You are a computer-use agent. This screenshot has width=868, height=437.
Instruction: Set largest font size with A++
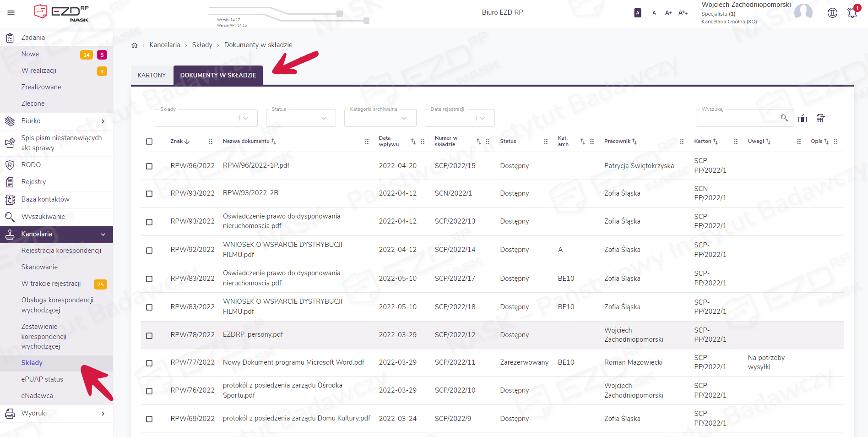(x=683, y=13)
